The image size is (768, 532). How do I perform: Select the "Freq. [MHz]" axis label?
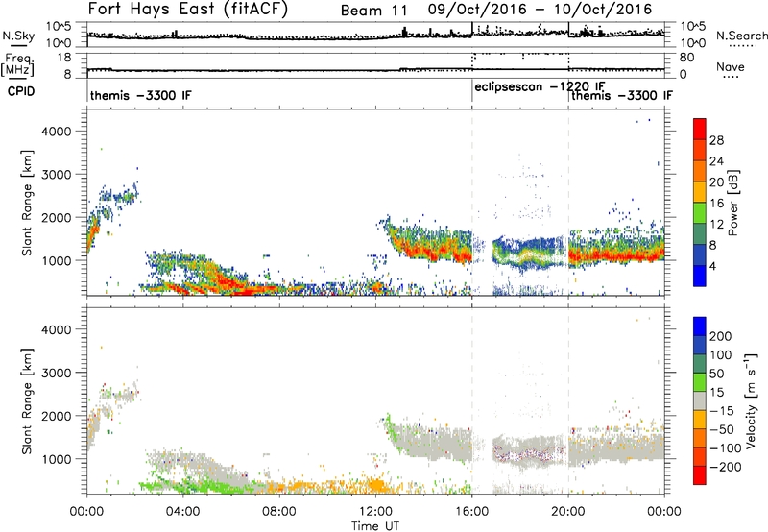coord(17,64)
